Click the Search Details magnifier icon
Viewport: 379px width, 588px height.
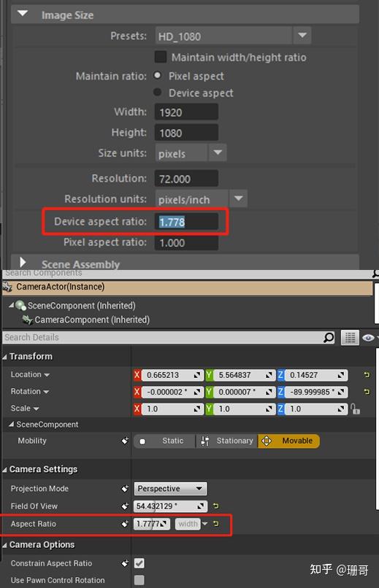click(x=329, y=338)
